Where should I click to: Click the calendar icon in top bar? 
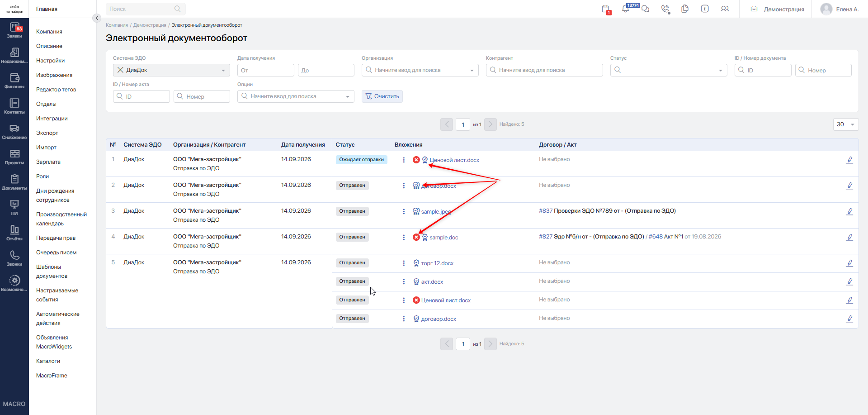pyautogui.click(x=606, y=9)
